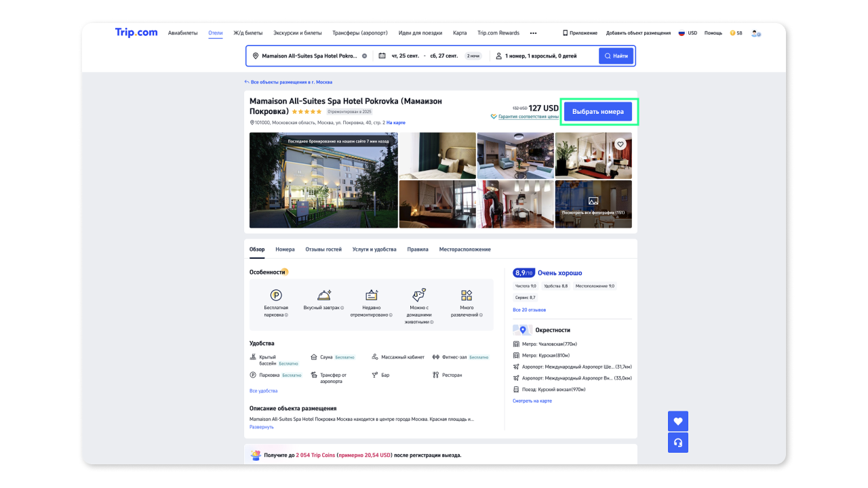Open the USD currency selector

[692, 33]
